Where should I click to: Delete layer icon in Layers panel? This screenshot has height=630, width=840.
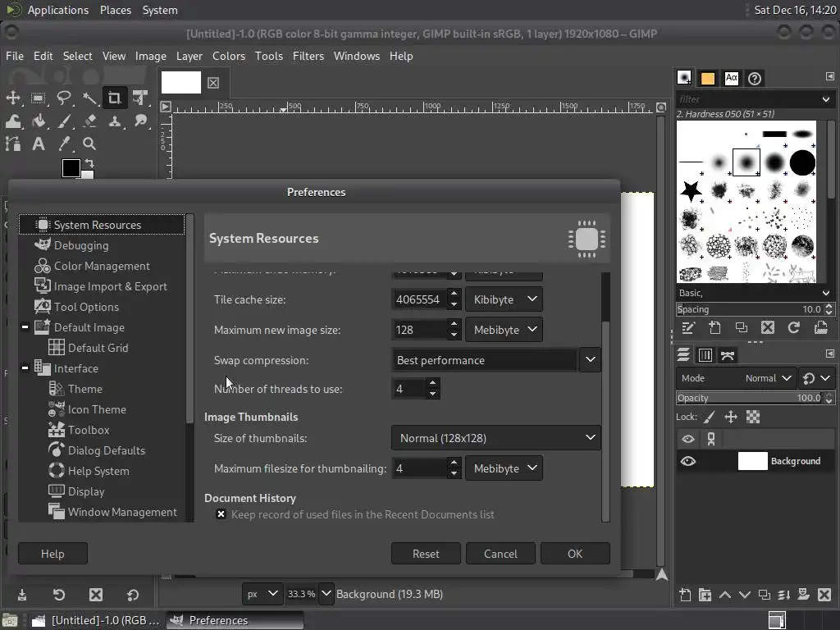(824, 595)
